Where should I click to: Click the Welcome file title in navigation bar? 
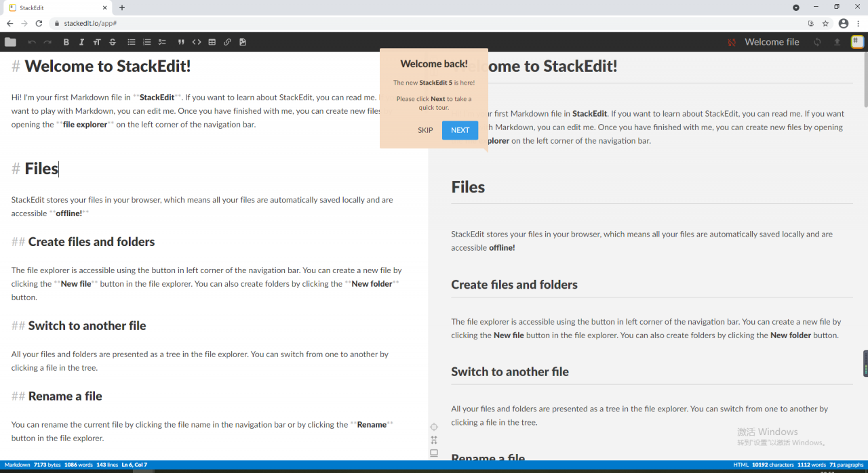[772, 42]
